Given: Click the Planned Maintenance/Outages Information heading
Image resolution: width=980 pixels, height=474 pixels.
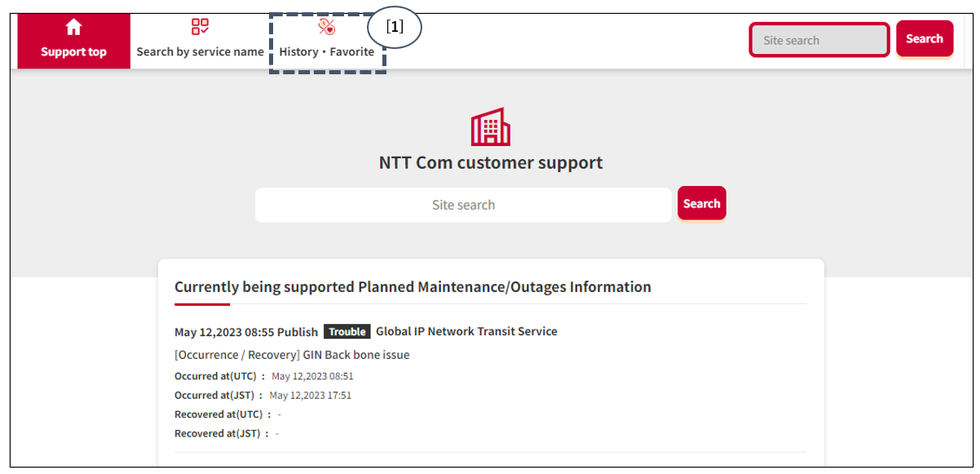Looking at the screenshot, I should 413,286.
